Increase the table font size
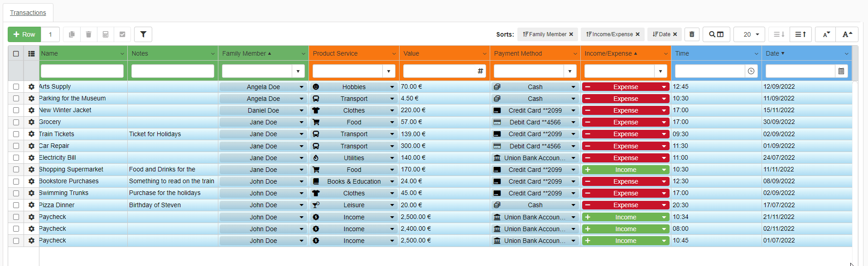 pyautogui.click(x=847, y=34)
